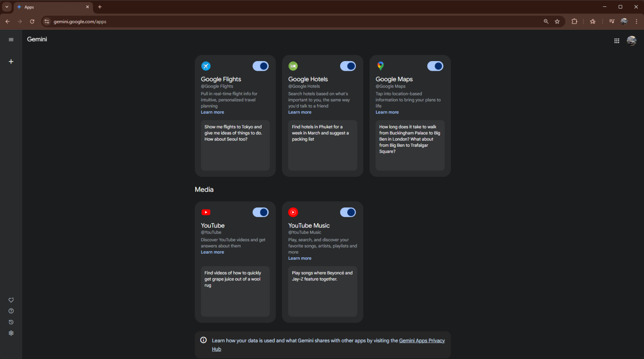Open the browser Extensions puzzle icon
This screenshot has height=359, width=644.
tap(574, 22)
